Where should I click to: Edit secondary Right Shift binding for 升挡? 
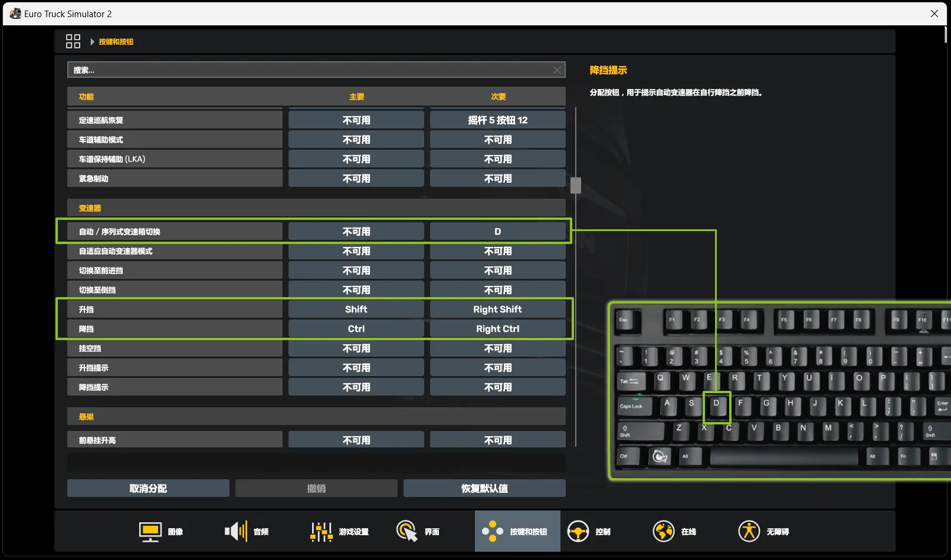point(498,309)
